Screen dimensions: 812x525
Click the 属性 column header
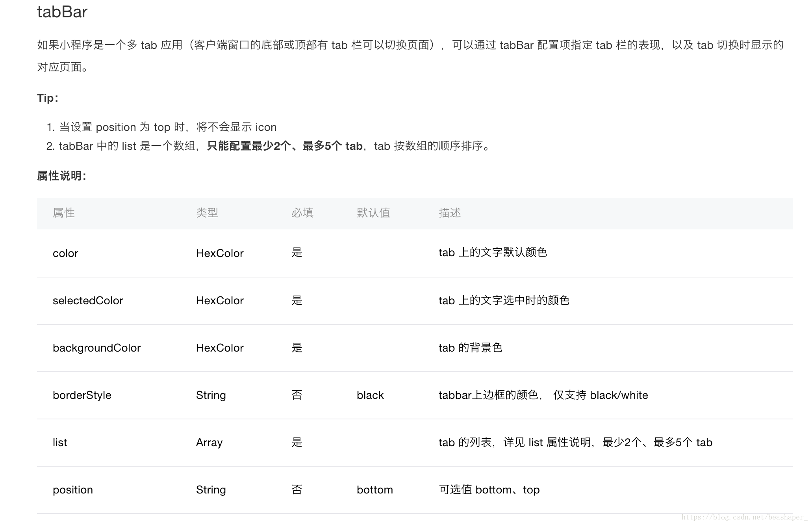64,213
